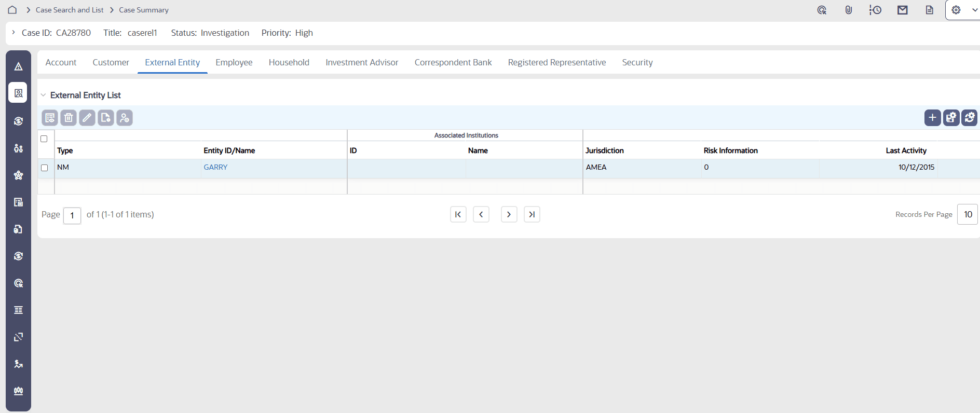Jump to first page button
This screenshot has height=413, width=980.
(458, 214)
